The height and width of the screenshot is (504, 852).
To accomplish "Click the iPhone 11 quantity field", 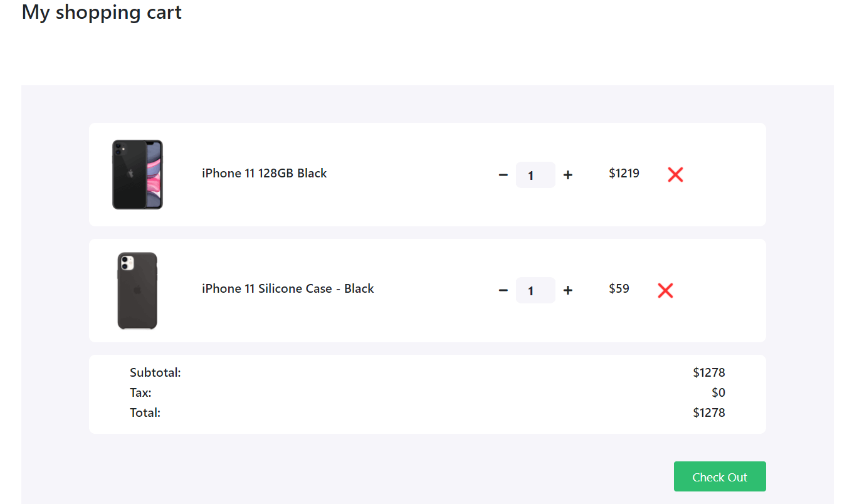I will tap(535, 175).
